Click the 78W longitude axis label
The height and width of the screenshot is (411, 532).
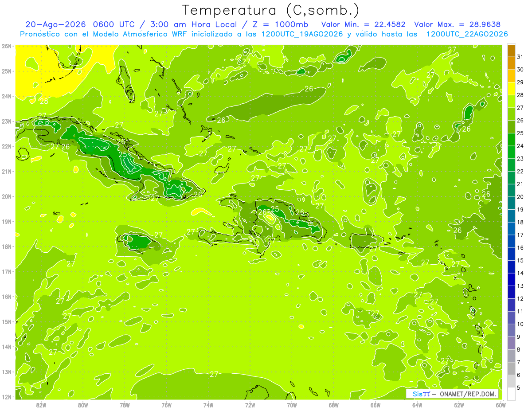[x=125, y=405]
